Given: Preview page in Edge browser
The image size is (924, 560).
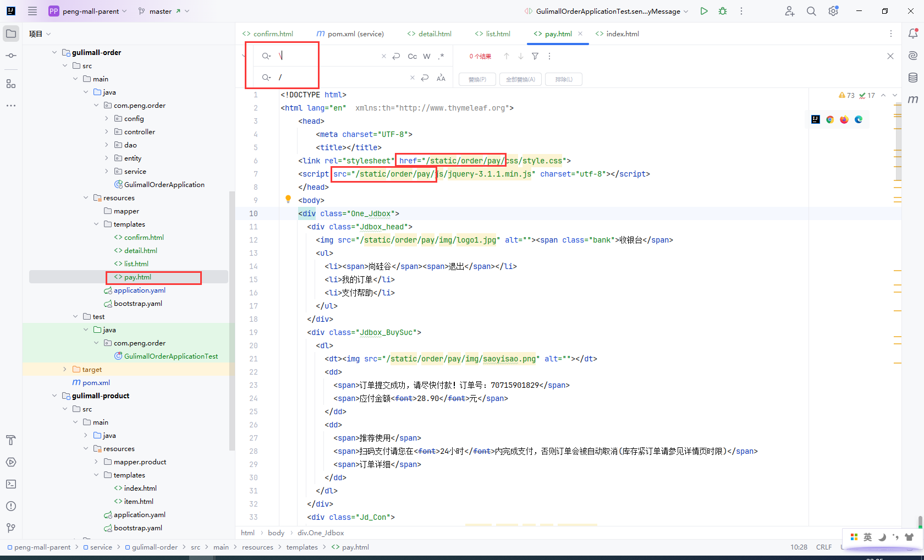Looking at the screenshot, I should click(859, 119).
